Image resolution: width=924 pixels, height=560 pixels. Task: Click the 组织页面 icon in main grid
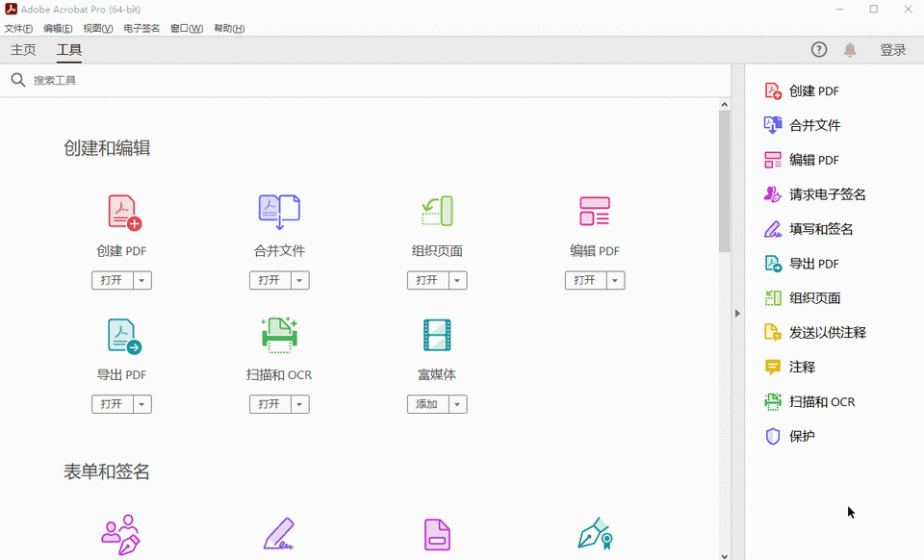(437, 212)
